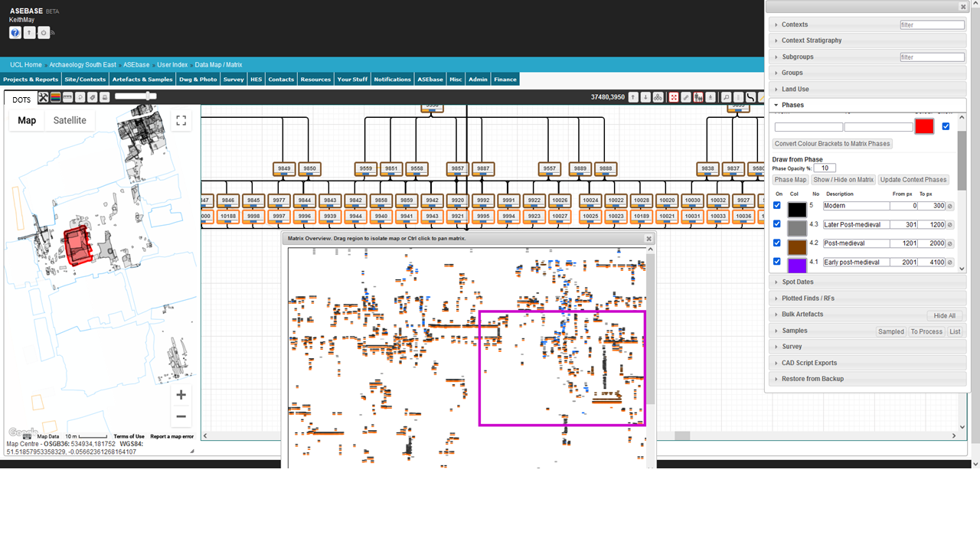Click the tag label icon in map toolbar
980x551 pixels.
(92, 97)
